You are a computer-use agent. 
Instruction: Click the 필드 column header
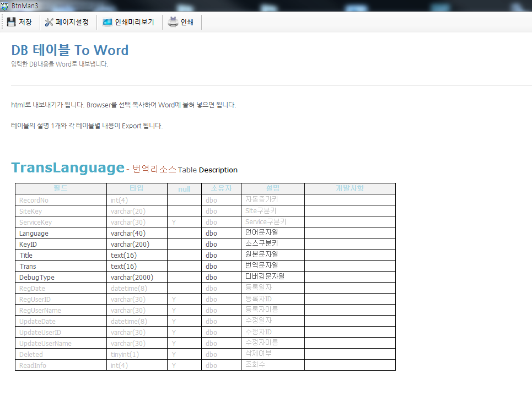point(61,188)
